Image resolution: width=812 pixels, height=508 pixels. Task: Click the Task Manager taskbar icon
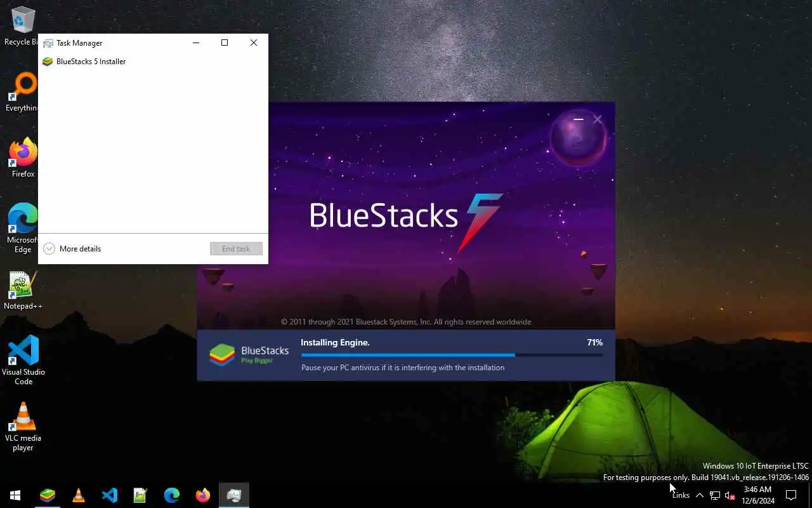[x=234, y=495]
